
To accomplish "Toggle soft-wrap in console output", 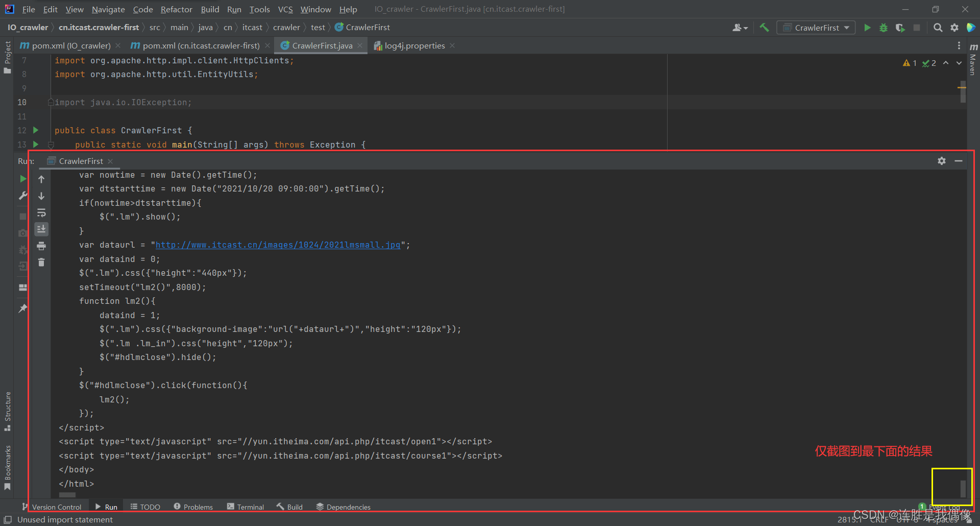I will pyautogui.click(x=41, y=212).
